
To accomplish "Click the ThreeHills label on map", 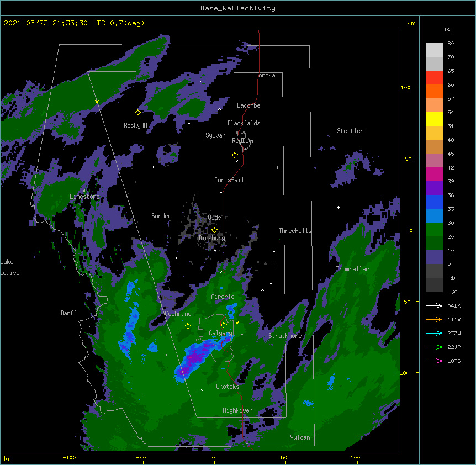I will pyautogui.click(x=295, y=231).
